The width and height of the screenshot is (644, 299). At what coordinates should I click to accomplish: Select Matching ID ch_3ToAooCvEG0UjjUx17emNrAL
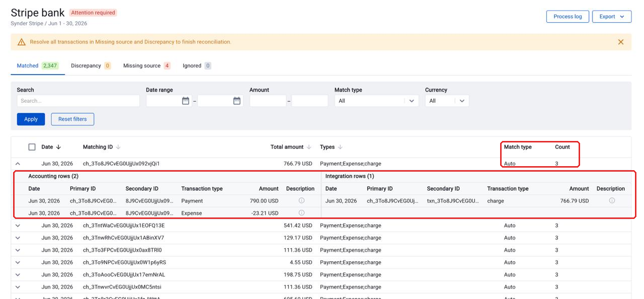point(124,275)
